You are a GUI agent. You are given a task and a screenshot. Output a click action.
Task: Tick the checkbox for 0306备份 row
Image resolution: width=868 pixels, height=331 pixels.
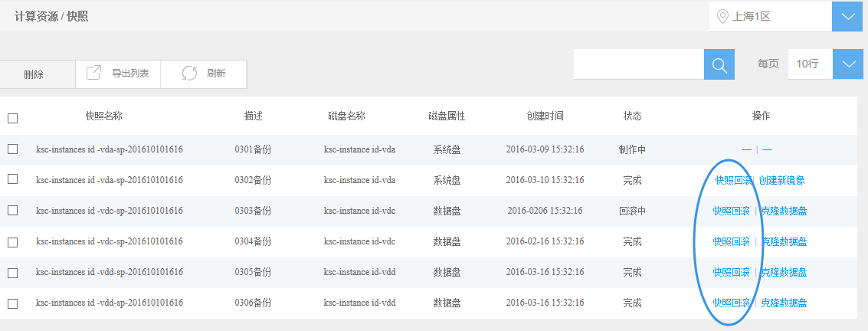[12, 303]
